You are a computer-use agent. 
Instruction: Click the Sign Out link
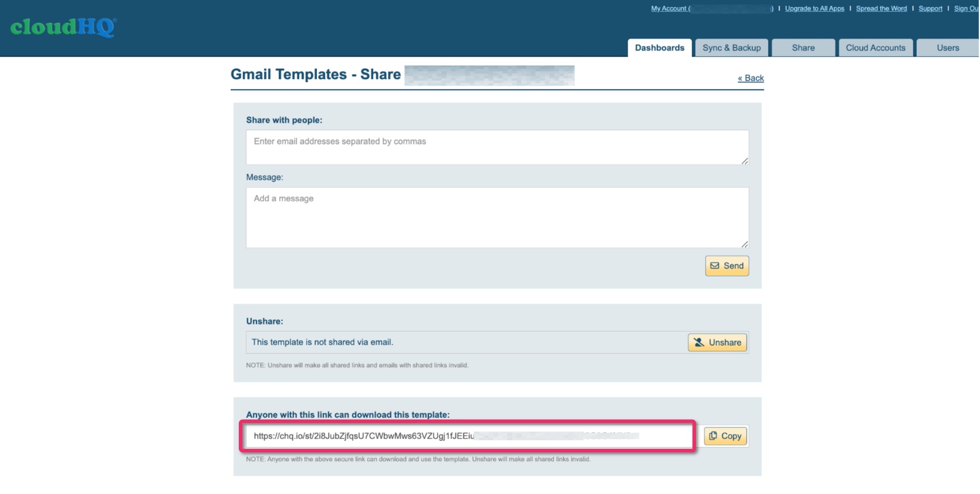[967, 9]
